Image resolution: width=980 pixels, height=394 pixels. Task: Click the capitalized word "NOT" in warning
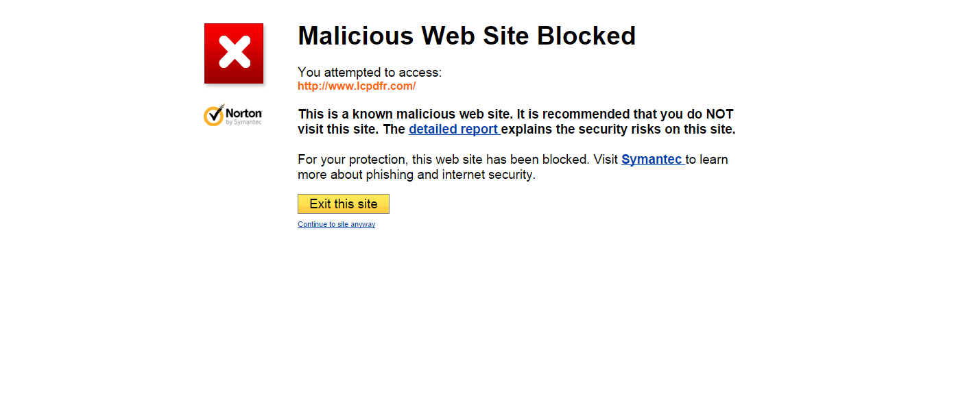[x=719, y=114]
